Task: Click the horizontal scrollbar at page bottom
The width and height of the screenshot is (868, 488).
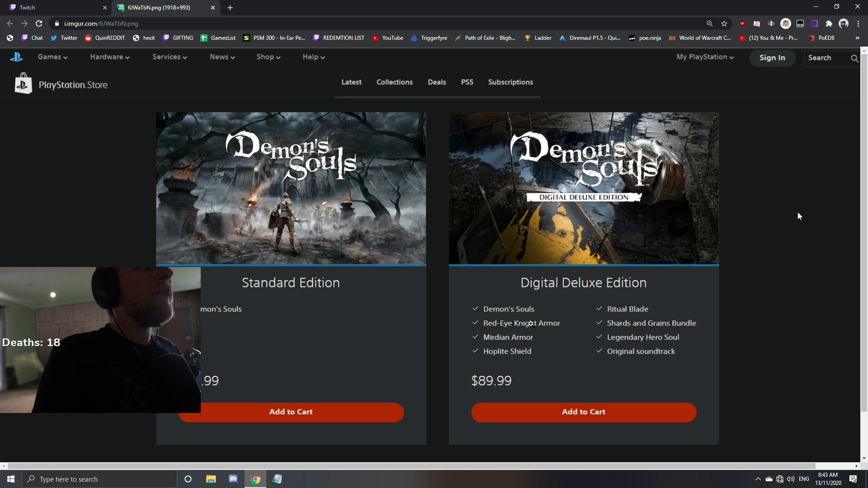Action: (411, 466)
